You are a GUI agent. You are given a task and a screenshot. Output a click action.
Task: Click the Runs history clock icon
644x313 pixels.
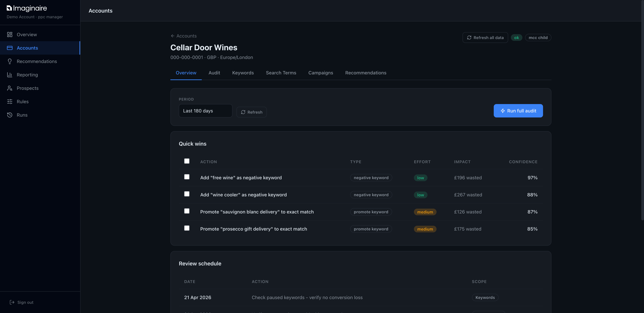point(10,115)
